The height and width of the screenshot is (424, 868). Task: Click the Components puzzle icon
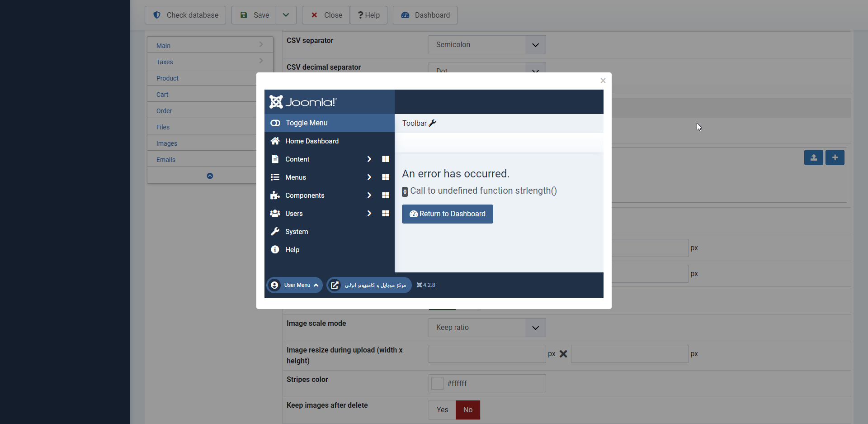click(275, 195)
